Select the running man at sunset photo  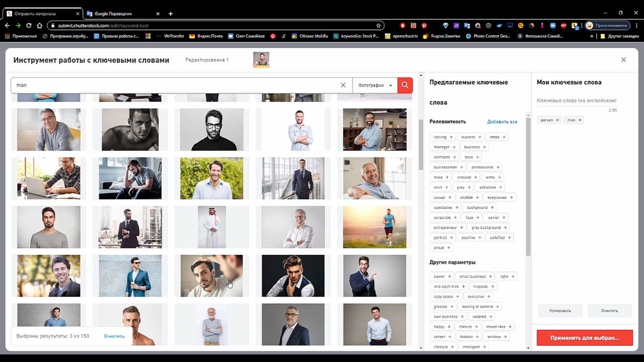pos(374,227)
